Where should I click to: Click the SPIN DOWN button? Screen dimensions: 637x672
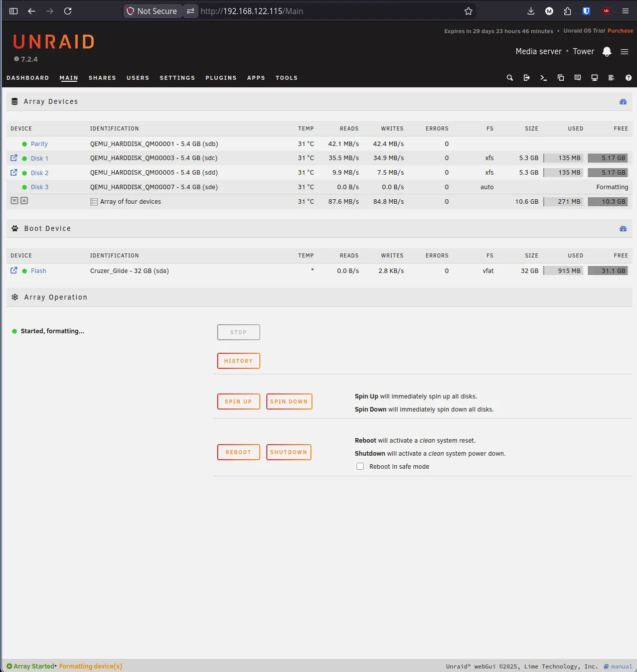click(289, 401)
